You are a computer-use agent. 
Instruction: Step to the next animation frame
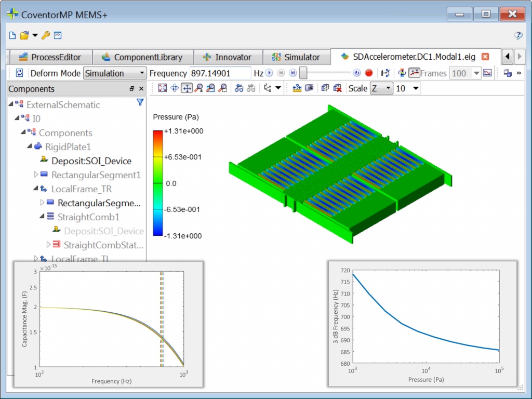click(293, 73)
